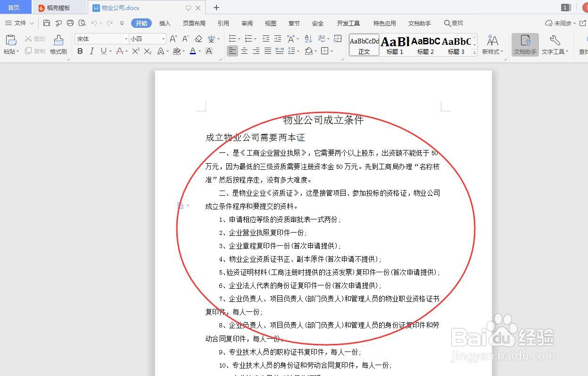Launch 文档助手 Document Assistant icon
This screenshot has width=588, height=376.
524,45
